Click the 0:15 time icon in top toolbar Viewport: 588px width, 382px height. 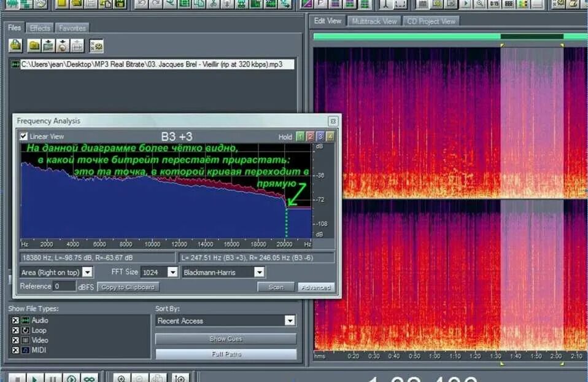pos(494,4)
